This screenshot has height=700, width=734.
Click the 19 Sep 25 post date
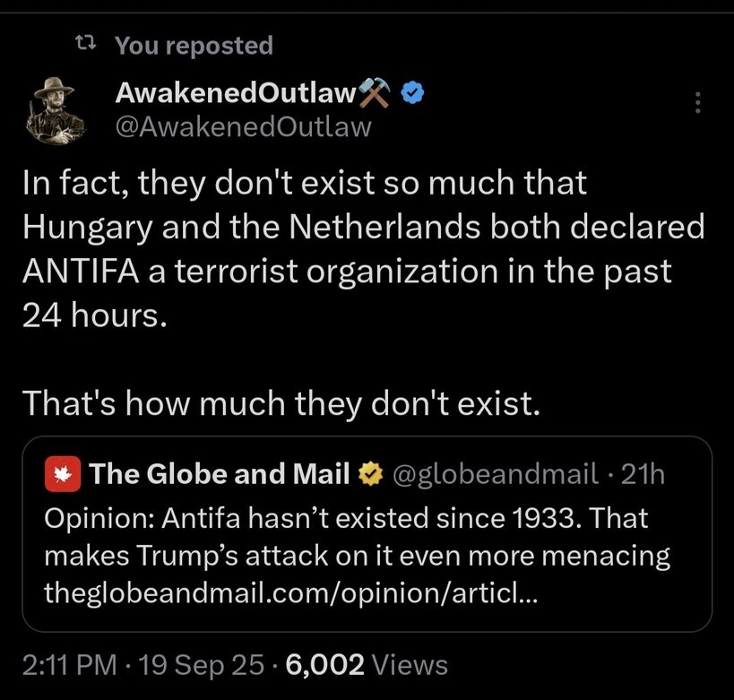206,665
